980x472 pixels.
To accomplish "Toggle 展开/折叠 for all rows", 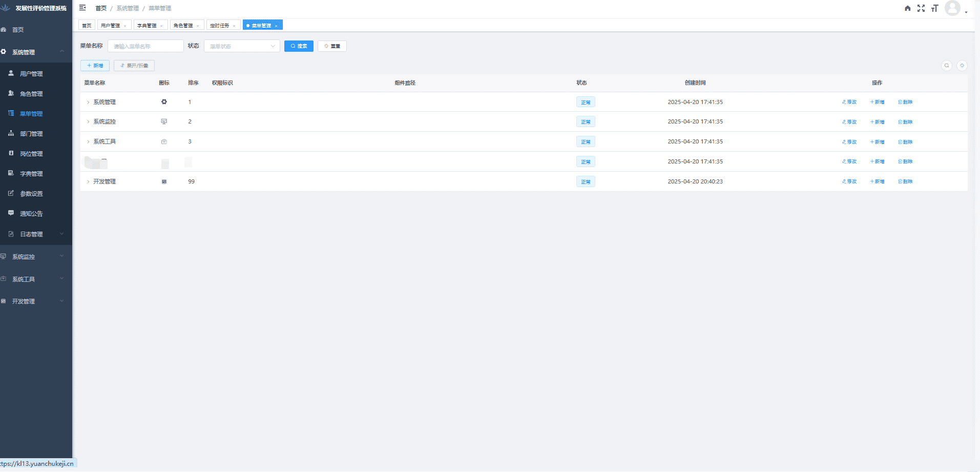I will [134, 66].
